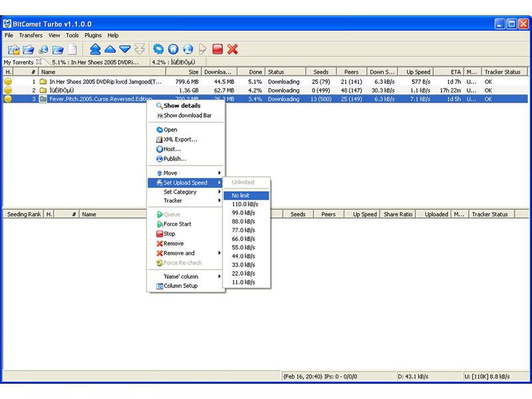Click folder icon of Fever.Pitch row
The width and height of the screenshot is (532, 399).
43,99
